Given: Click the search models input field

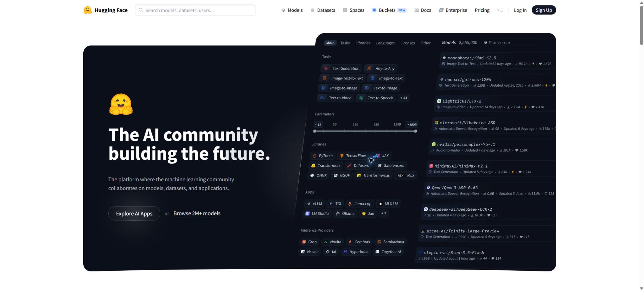Looking at the screenshot, I should (195, 10).
